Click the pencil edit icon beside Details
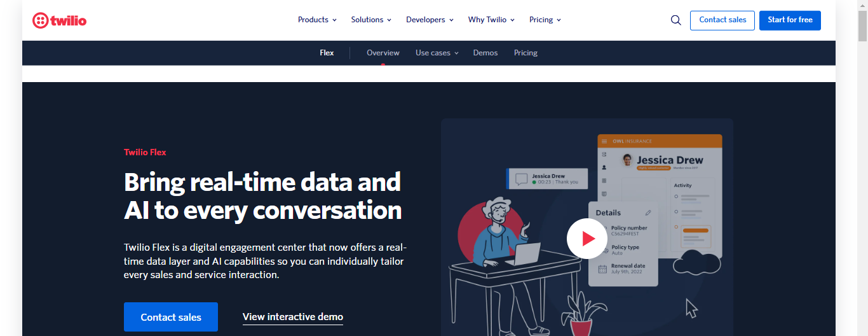 (648, 213)
